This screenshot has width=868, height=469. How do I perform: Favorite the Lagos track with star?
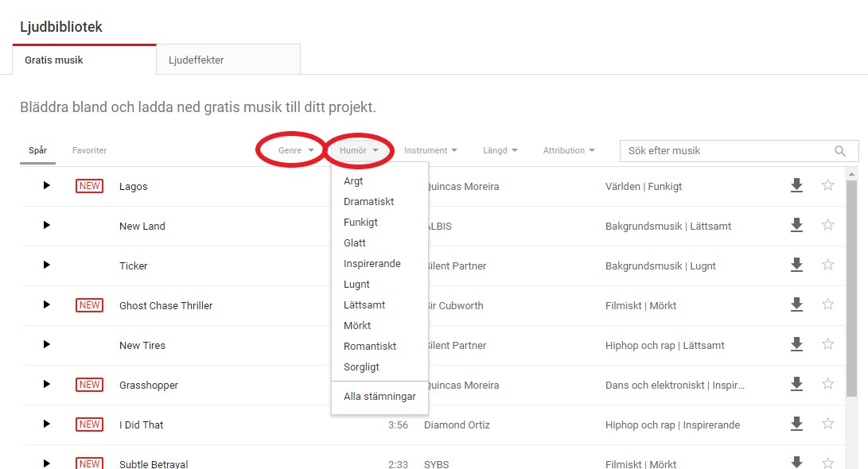[827, 185]
